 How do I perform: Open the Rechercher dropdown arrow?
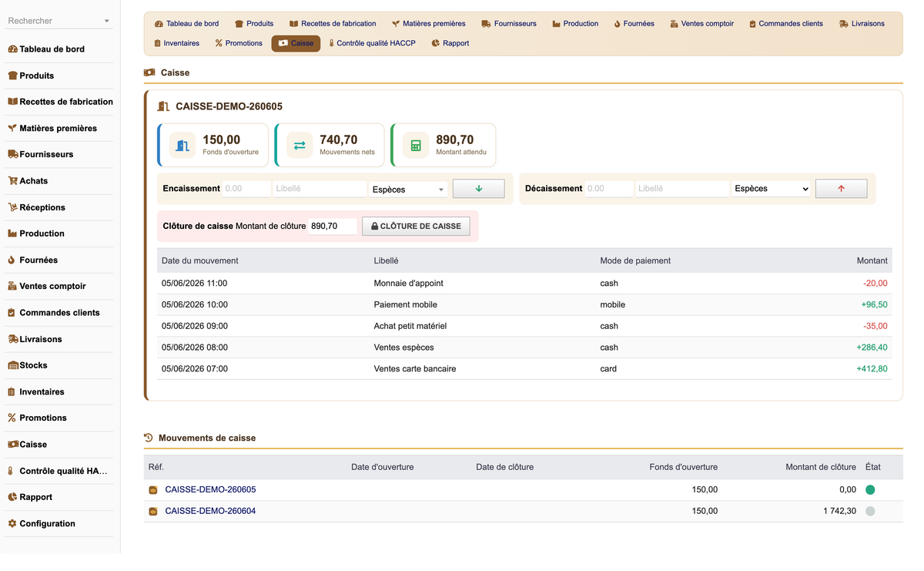(107, 22)
